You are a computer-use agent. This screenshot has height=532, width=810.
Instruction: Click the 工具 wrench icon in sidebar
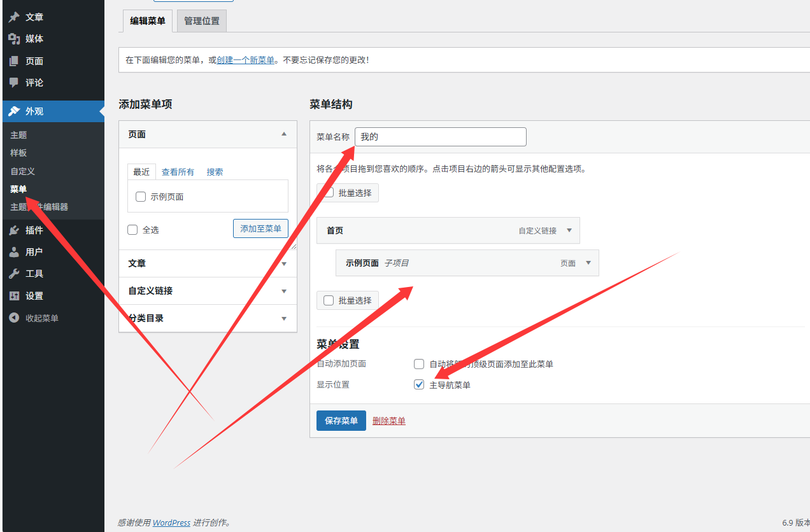point(14,274)
